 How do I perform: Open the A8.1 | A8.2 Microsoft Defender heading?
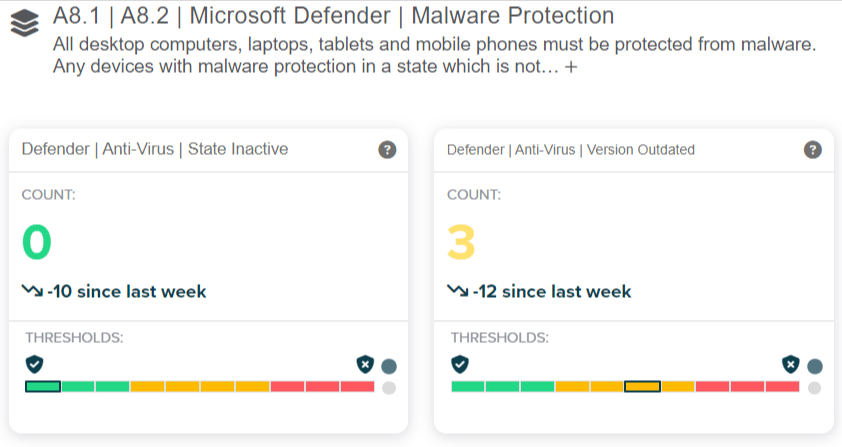333,16
